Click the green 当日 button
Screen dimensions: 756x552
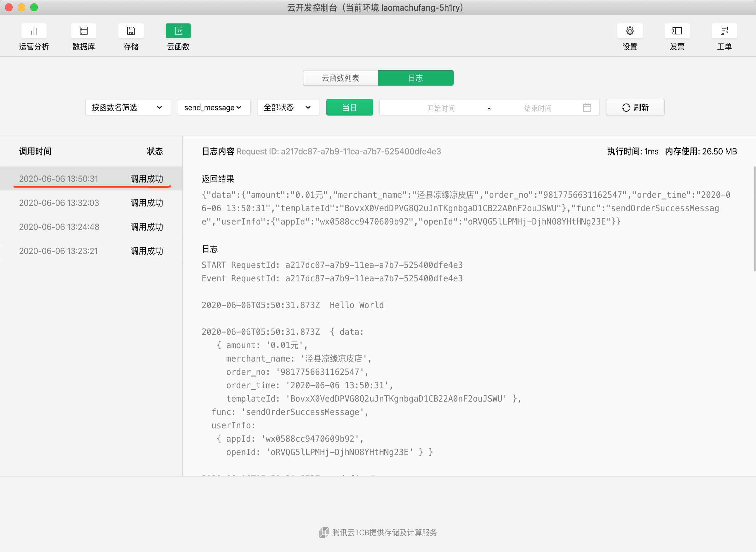(349, 108)
